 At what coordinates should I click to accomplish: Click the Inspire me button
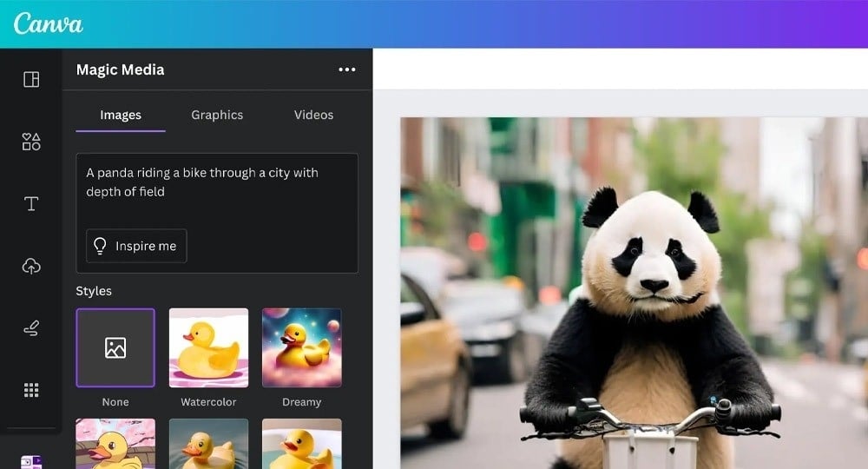coord(137,246)
